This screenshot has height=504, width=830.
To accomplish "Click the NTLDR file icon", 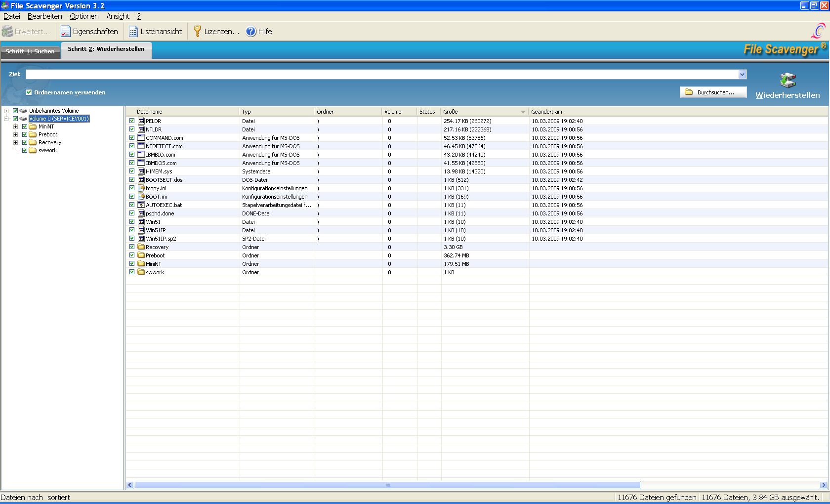I will tap(141, 129).
